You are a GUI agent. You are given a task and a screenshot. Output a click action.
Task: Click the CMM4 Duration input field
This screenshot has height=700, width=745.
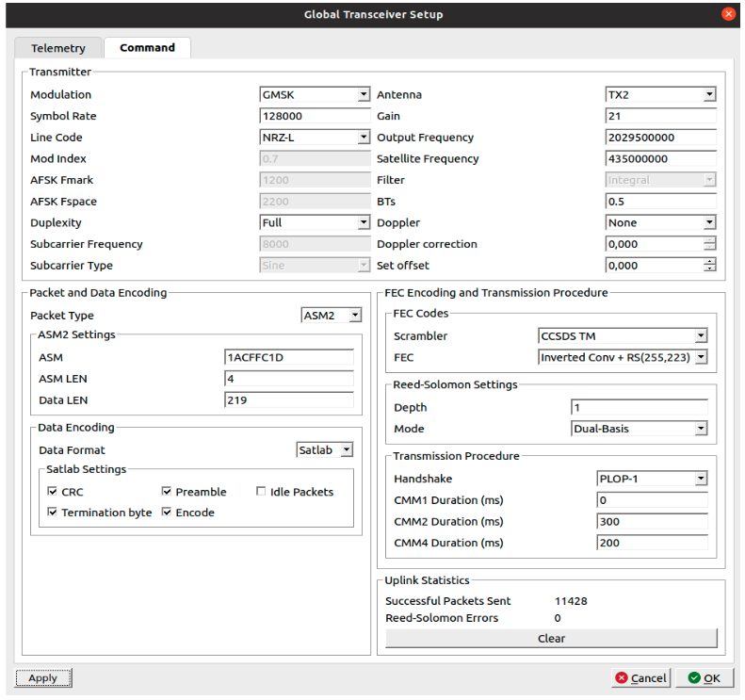coord(652,543)
